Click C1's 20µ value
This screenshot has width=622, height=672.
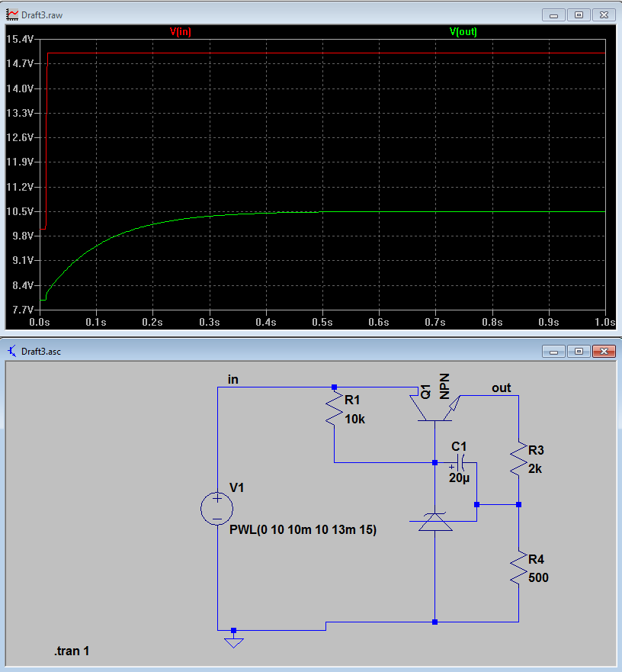coord(459,477)
